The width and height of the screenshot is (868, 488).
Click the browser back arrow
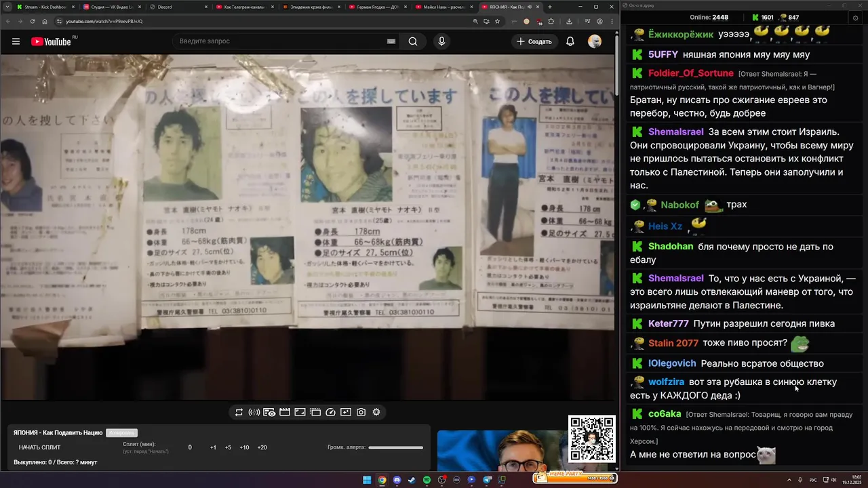(8, 21)
